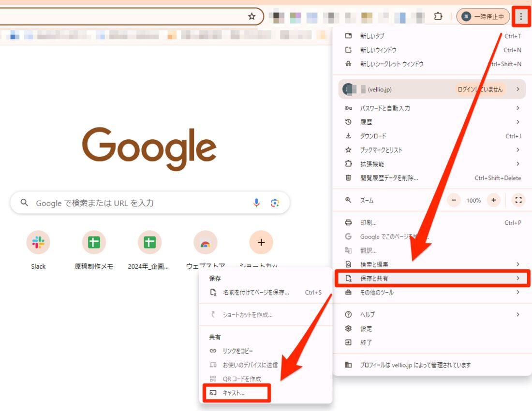The height and width of the screenshot is (411, 532).
Task: Expand the vellio.jp profile row
Action: (432, 89)
